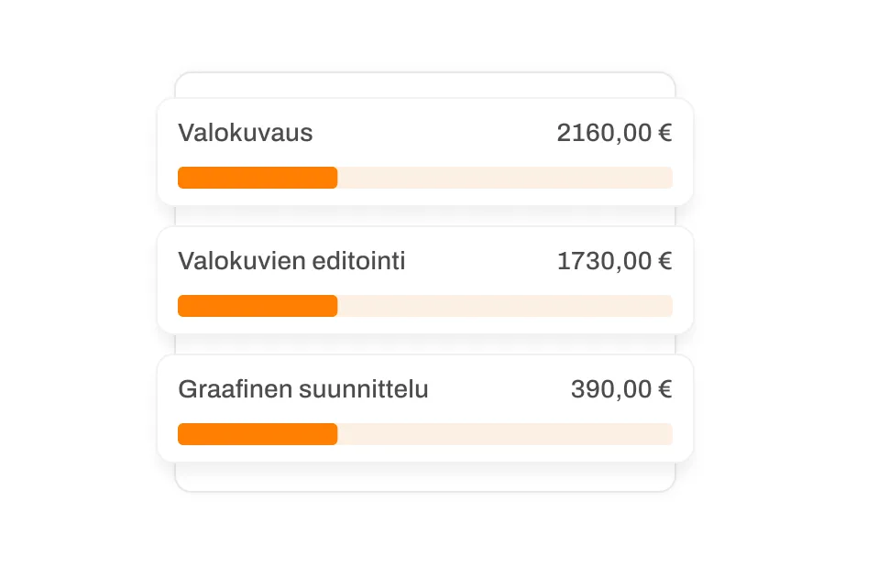Click the Valokuvaus progress bar
This screenshot has height=588, width=878.
(426, 177)
